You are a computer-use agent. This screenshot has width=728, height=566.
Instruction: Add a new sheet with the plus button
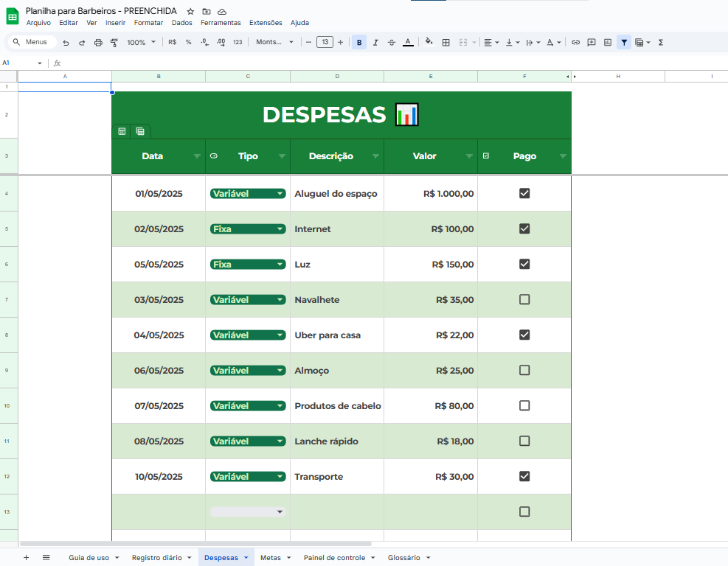(26, 558)
